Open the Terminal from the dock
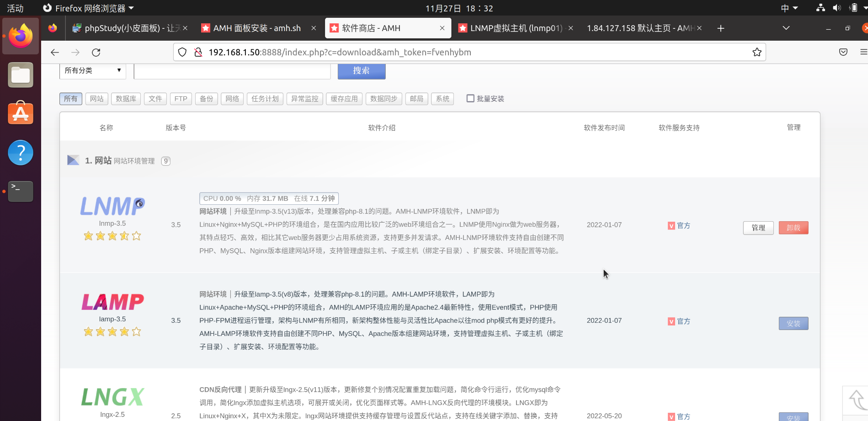 point(21,191)
